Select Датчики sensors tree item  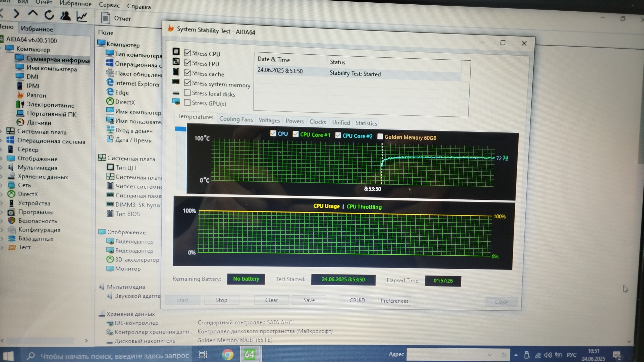point(39,123)
